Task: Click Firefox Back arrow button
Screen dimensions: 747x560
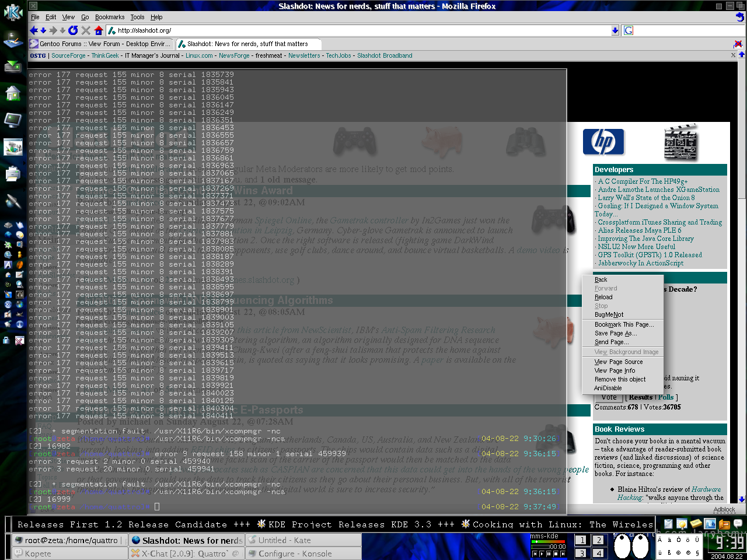Action: pos(34,30)
